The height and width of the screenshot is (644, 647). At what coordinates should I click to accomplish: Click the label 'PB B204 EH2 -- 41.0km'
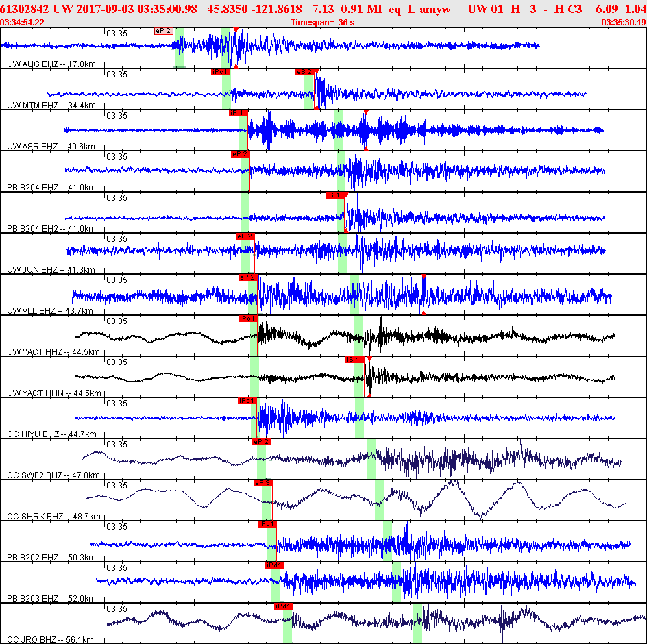pyautogui.click(x=51, y=229)
